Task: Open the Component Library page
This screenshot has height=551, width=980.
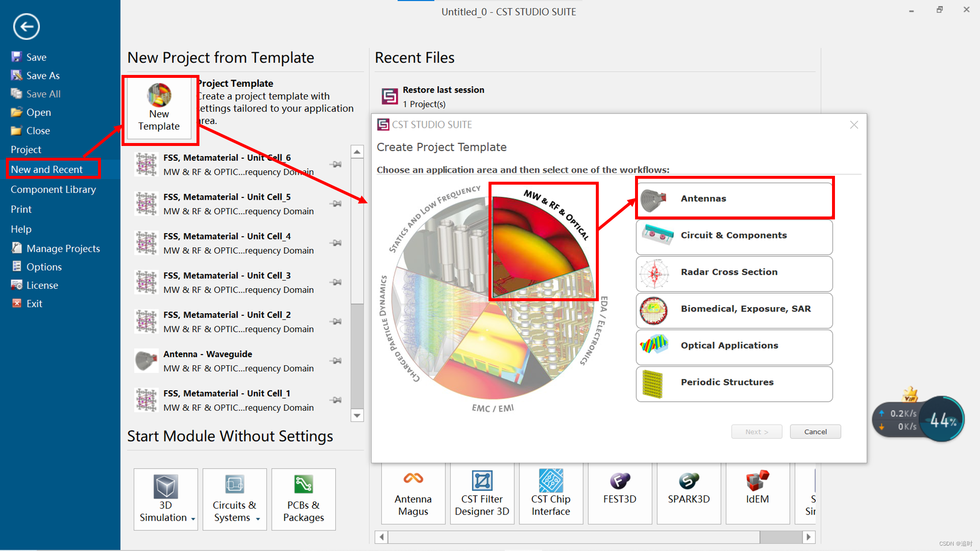Action: [x=53, y=190]
